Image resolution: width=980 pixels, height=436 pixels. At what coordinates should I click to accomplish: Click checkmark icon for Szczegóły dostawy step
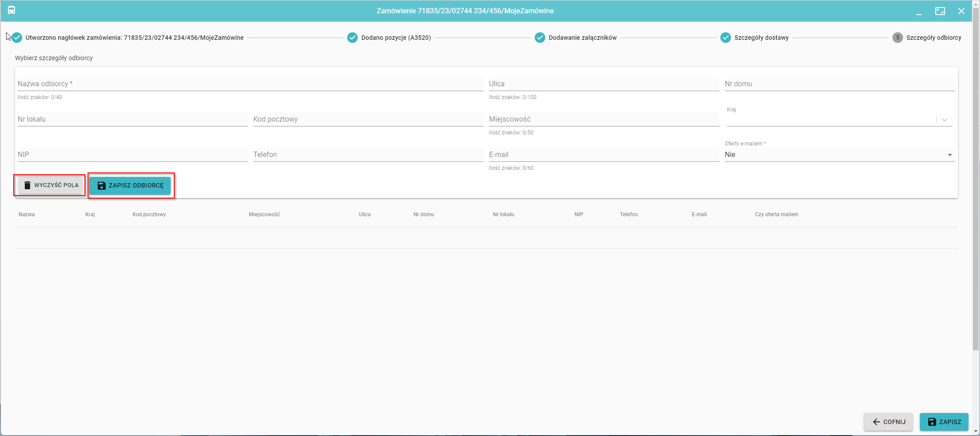[726, 38]
